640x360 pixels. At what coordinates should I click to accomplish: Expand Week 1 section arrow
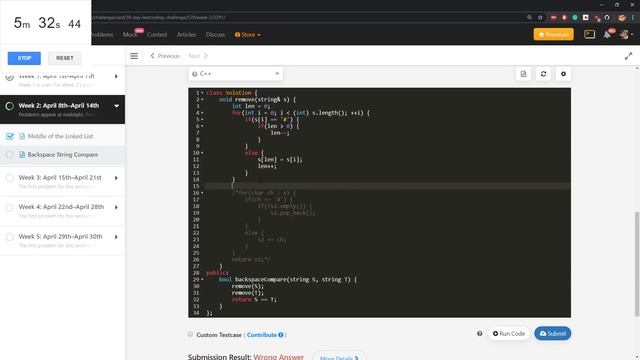(116, 76)
